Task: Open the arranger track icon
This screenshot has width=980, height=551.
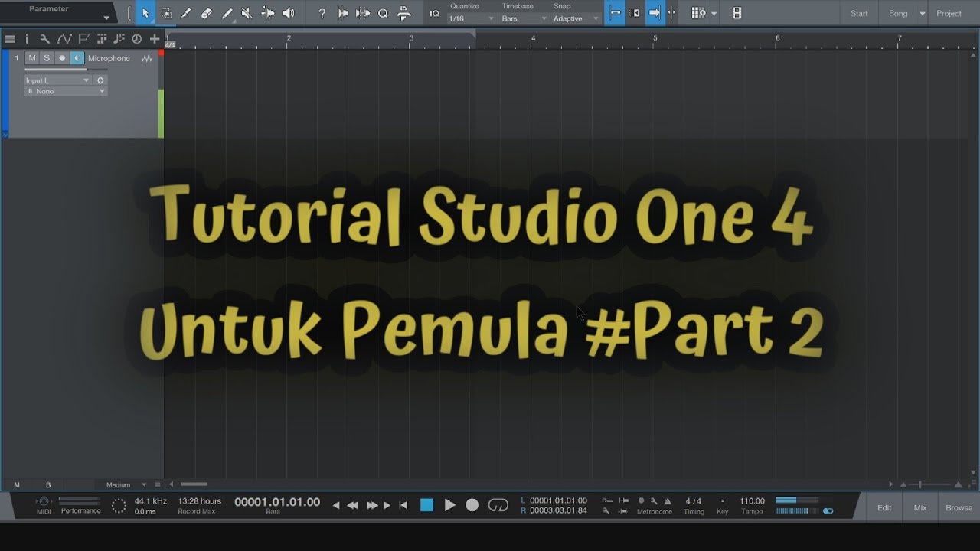Action: [x=102, y=39]
